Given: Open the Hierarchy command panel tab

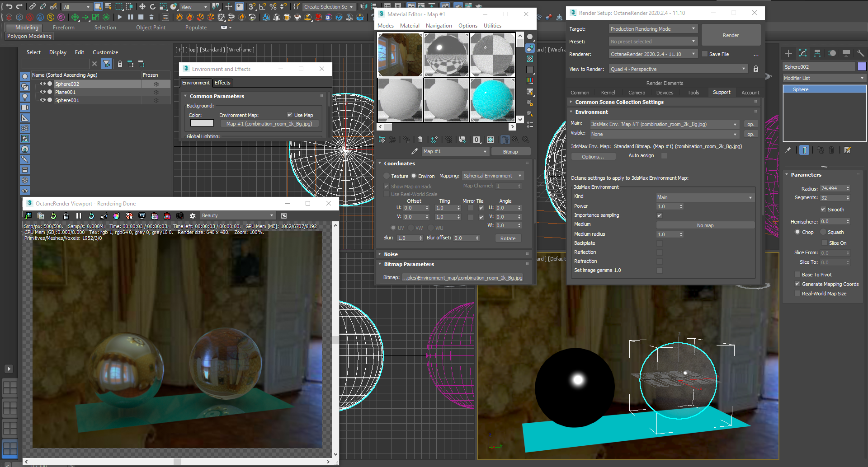Looking at the screenshot, I should point(817,53).
